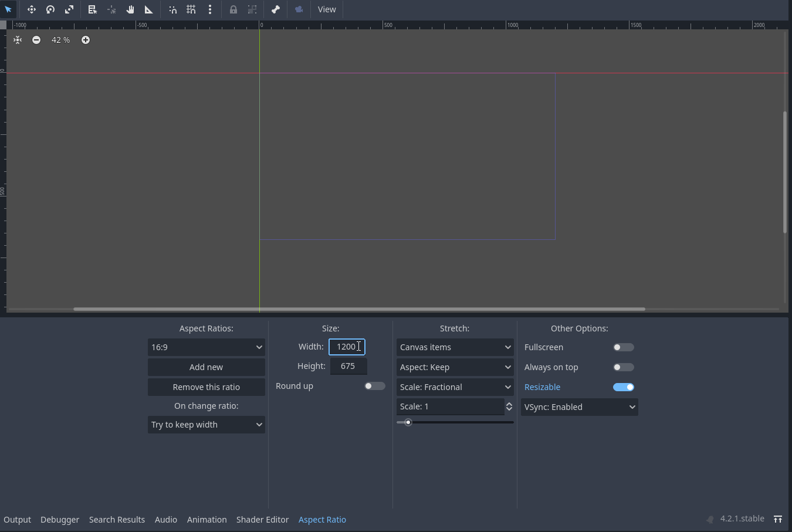The image size is (792, 532).
Task: Click the horizontal canvas scrollbar
Action: tap(359, 309)
